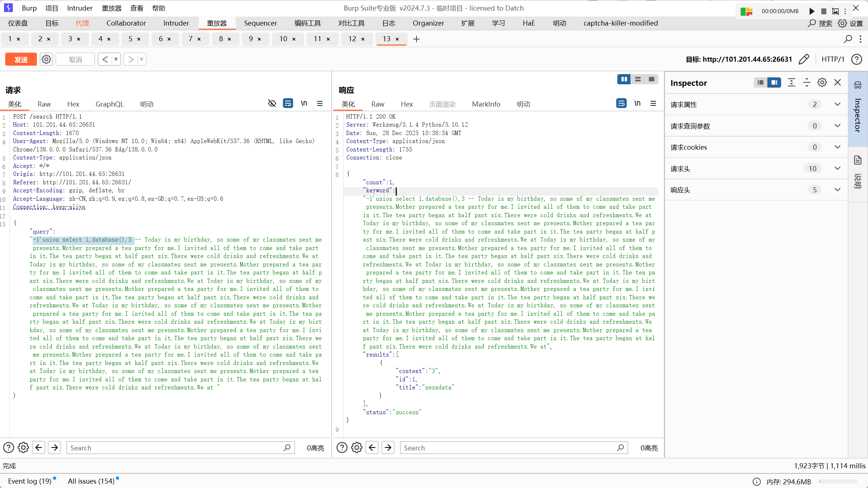The width and height of the screenshot is (868, 488).
Task: Click the send request settings gear icon
Action: coord(46,59)
